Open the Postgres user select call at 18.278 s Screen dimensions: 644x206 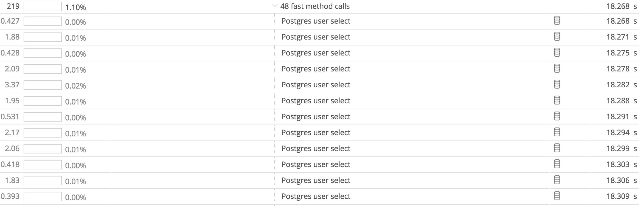click(x=316, y=68)
